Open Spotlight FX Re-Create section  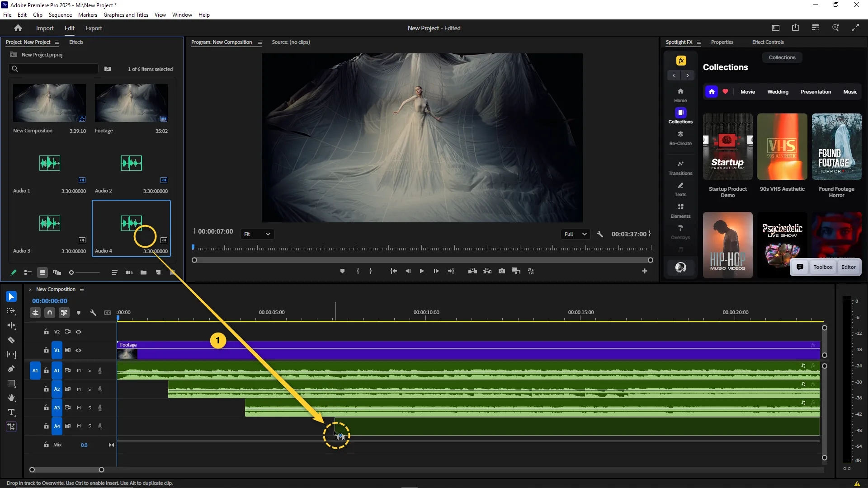[680, 138]
